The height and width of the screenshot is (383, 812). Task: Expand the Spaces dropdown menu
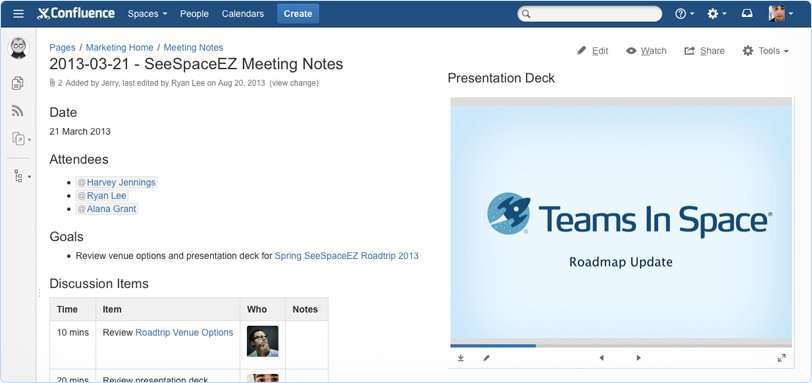pos(148,14)
